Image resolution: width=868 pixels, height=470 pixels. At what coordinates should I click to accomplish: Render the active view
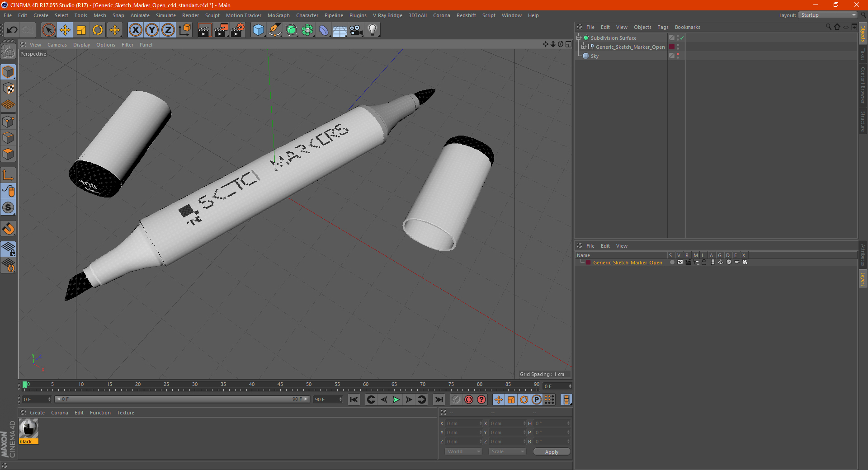(204, 30)
